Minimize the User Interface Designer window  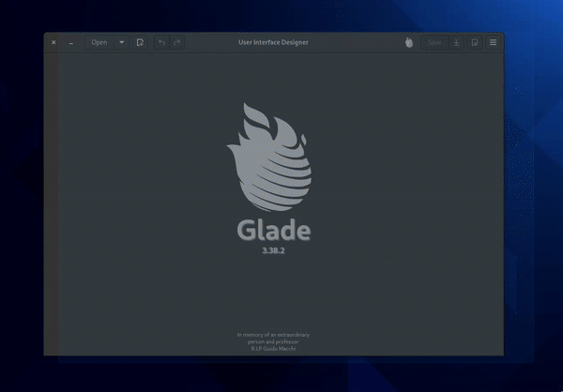tap(71, 43)
